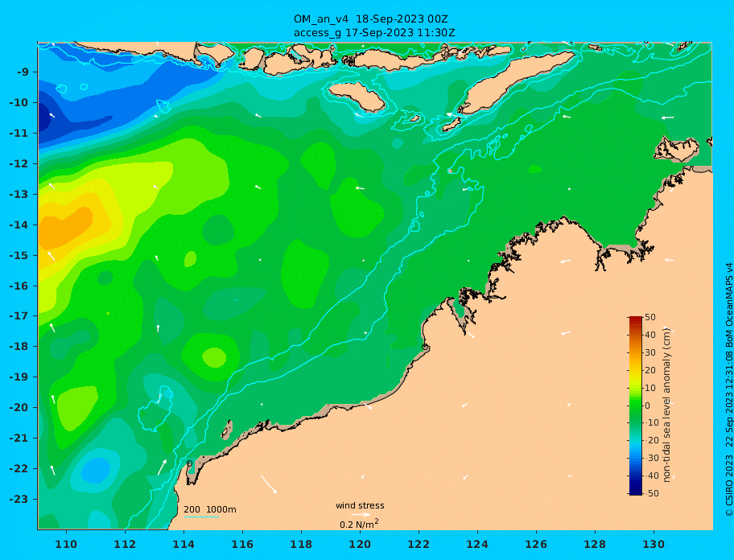734x560 pixels.
Task: Click the title text 'OM_an_v4 18-Sep-2023 00Z'
Action: click(x=370, y=19)
